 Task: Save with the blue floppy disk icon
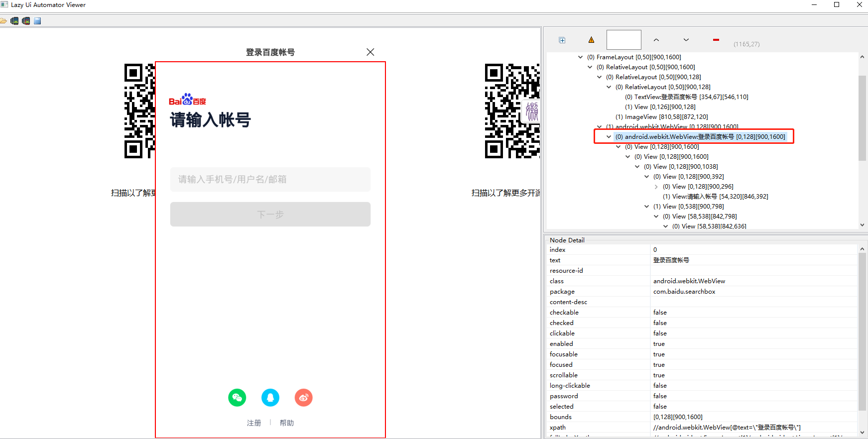[37, 21]
